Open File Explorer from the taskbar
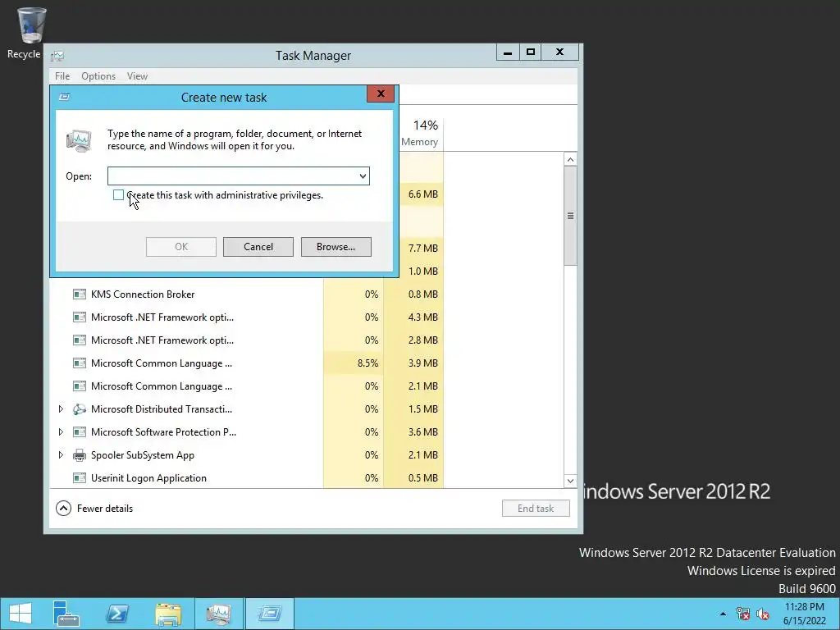840x630 pixels. (x=167, y=614)
